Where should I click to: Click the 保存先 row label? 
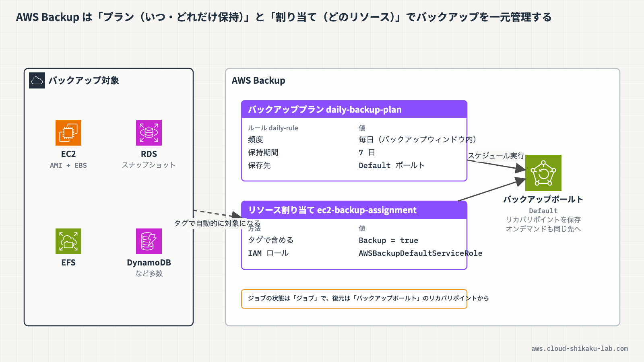tap(259, 165)
